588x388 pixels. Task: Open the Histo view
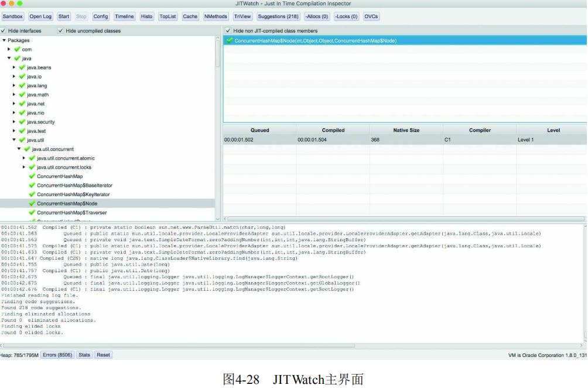pos(146,16)
